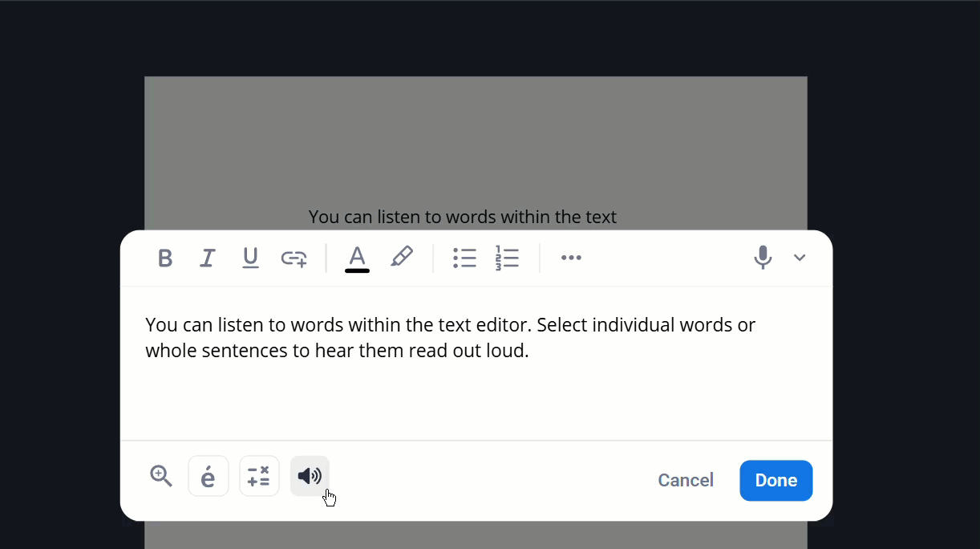
Task: Toggle bold formatting
Action: (x=165, y=258)
